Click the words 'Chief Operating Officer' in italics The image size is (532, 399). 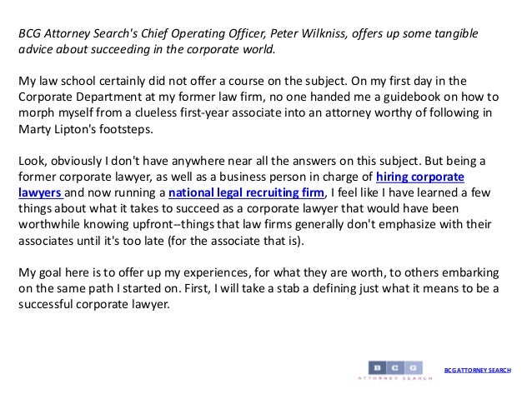203,33
